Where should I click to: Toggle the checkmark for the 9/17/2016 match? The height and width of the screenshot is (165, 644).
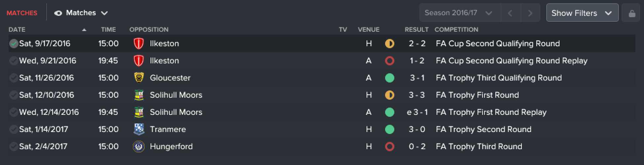point(14,44)
